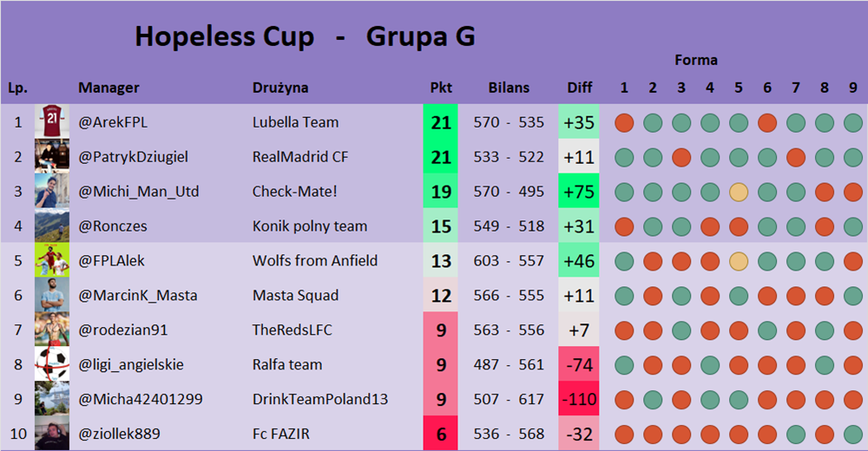The width and height of the screenshot is (868, 451).
Task: Open the @PatrykDziugiel manager handle
Action: pos(133,157)
